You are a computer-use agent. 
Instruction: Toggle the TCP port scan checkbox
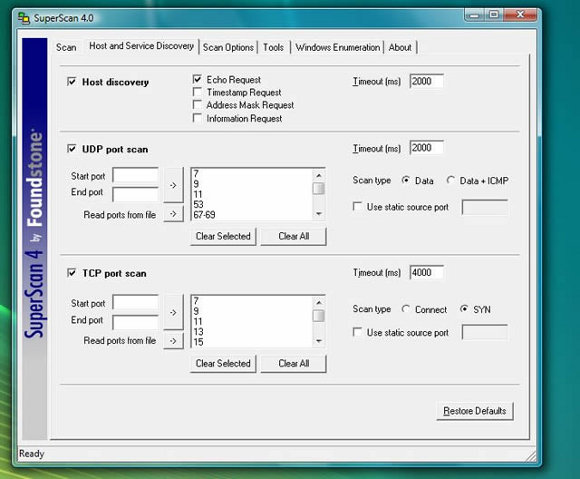pos(72,273)
